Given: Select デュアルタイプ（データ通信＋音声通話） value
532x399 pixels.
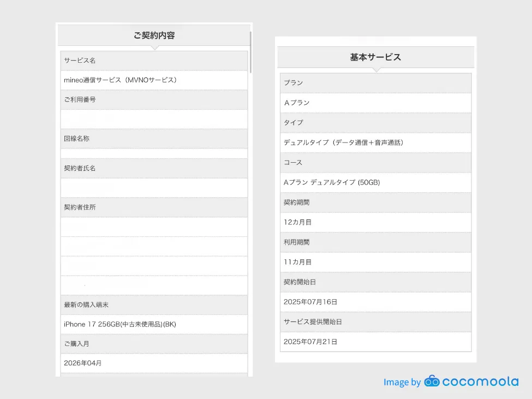Looking at the screenshot, I should (x=344, y=142).
